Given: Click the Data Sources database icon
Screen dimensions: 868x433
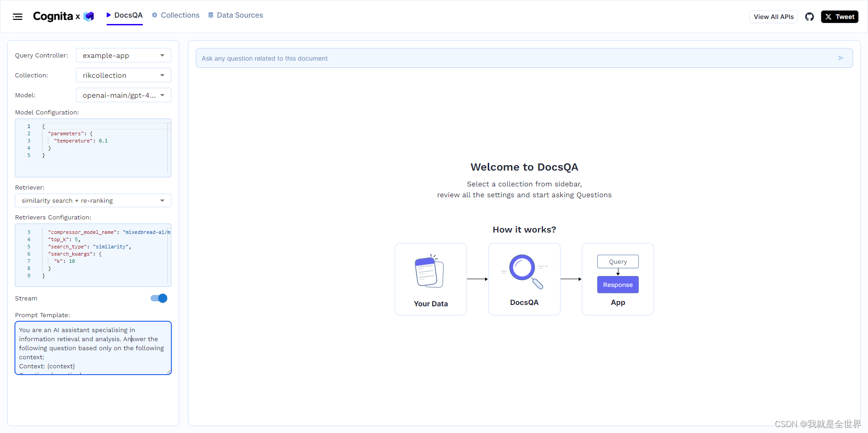Looking at the screenshot, I should coord(211,15).
